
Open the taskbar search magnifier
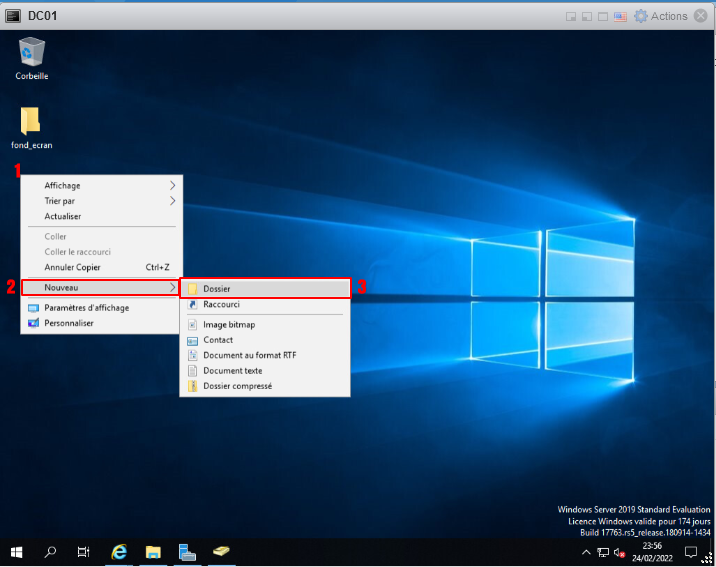point(50,551)
